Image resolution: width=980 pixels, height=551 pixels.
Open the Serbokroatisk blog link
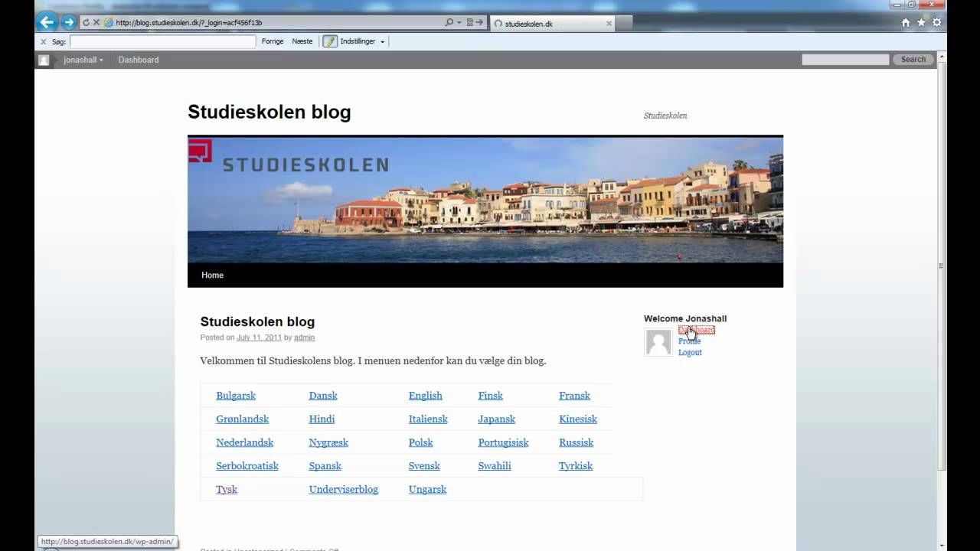click(x=247, y=466)
